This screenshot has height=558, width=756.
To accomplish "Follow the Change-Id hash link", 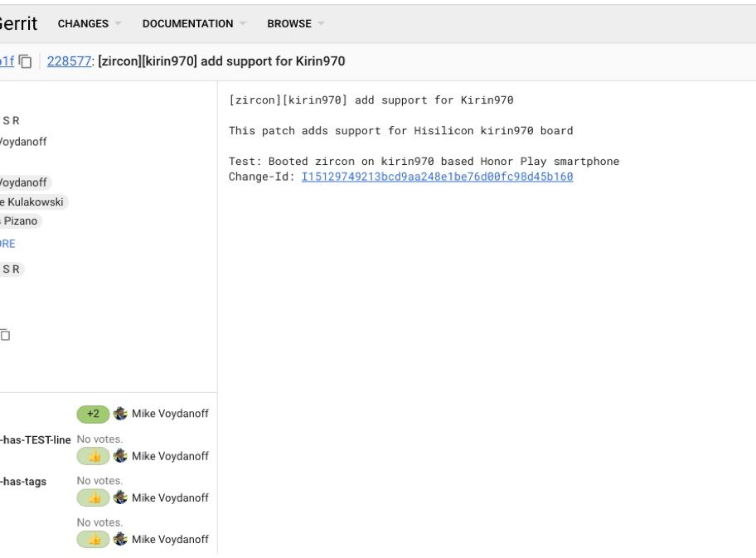I will click(437, 177).
